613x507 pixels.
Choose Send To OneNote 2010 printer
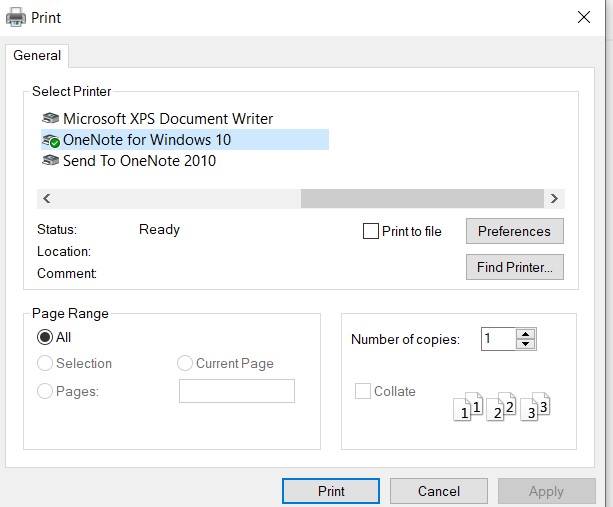[x=139, y=161]
